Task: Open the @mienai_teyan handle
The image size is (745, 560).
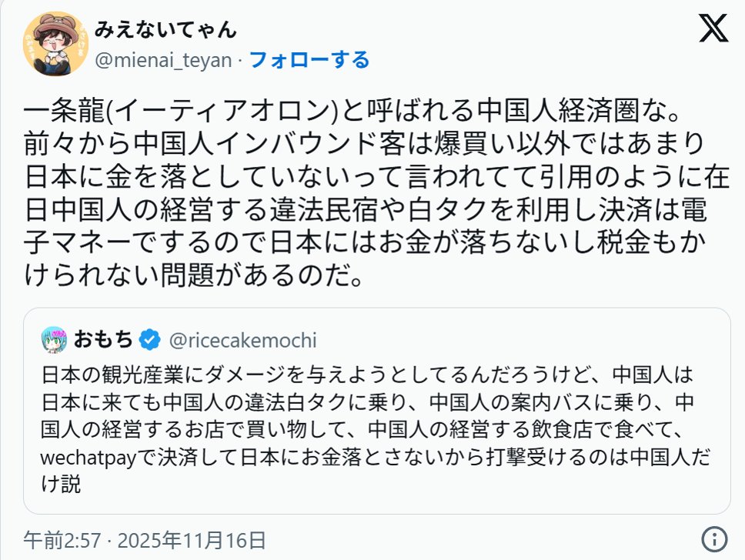Action: [x=162, y=60]
